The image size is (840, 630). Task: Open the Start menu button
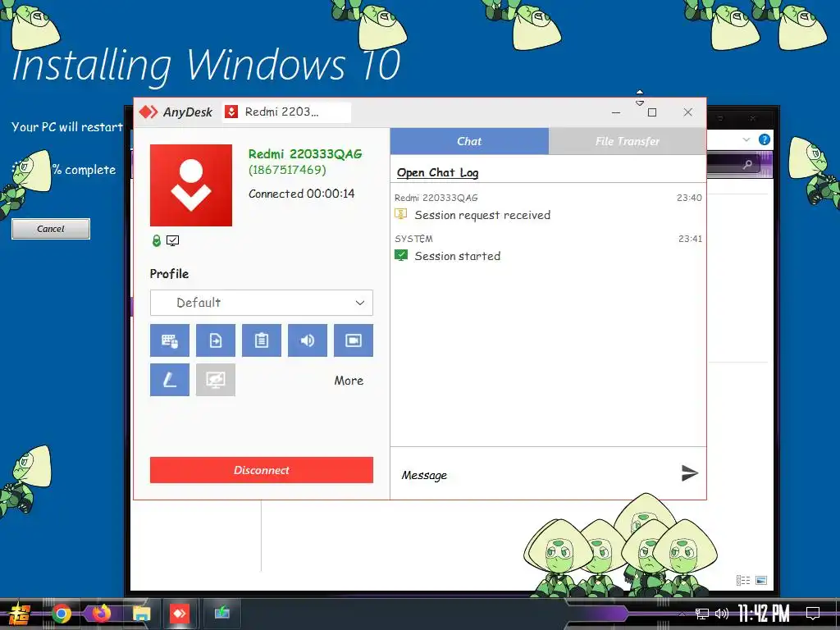click(20, 614)
